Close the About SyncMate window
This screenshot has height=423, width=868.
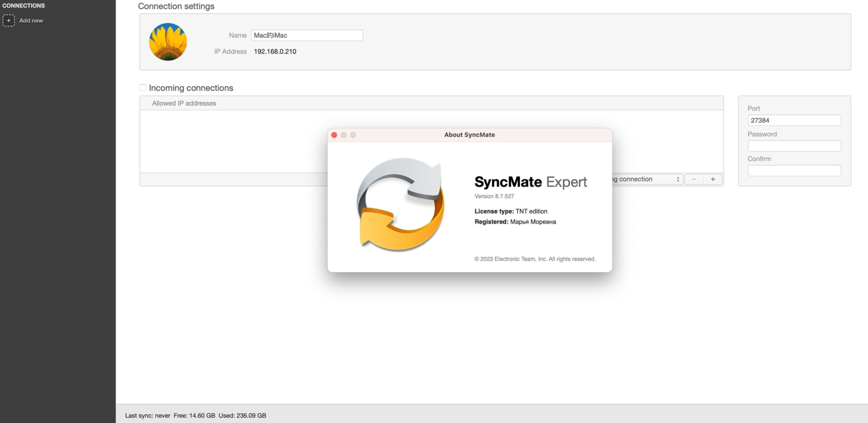point(334,135)
